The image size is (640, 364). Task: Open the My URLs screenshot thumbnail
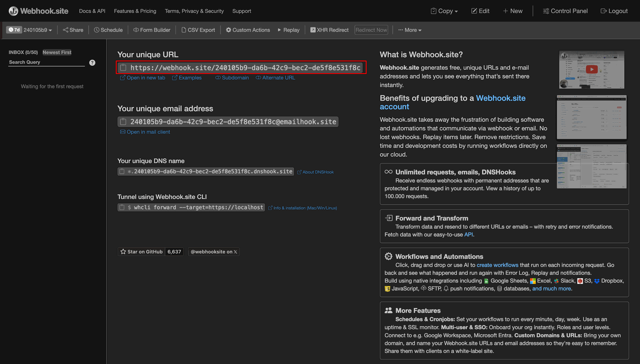click(592, 117)
